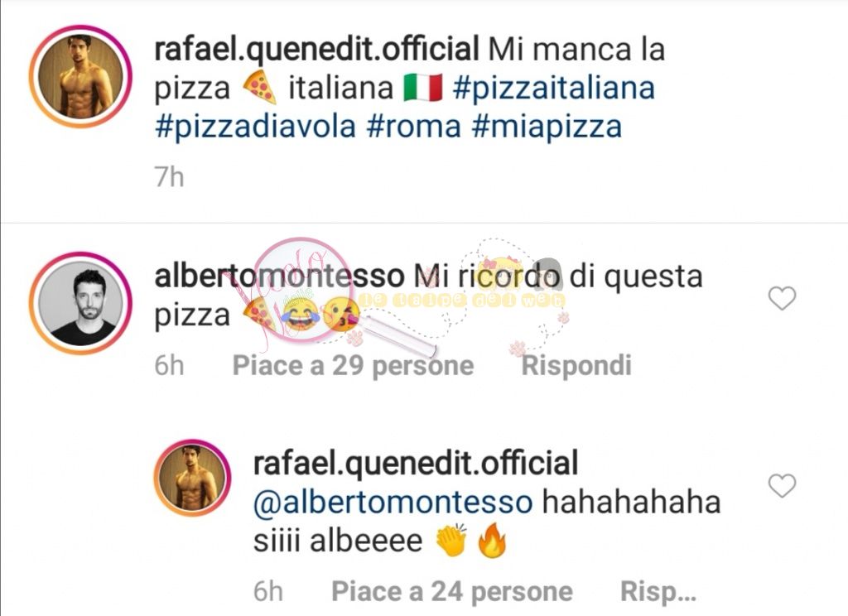Click Rispondi under albertomontesso's comment
Screen dimensions: 848x616
pyautogui.click(x=576, y=365)
